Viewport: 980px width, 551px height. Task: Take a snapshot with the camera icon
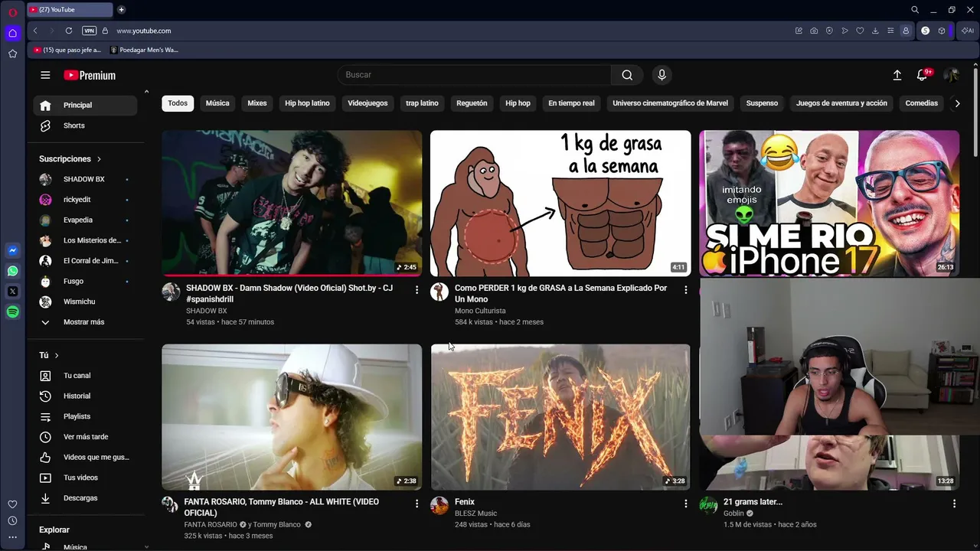click(814, 31)
